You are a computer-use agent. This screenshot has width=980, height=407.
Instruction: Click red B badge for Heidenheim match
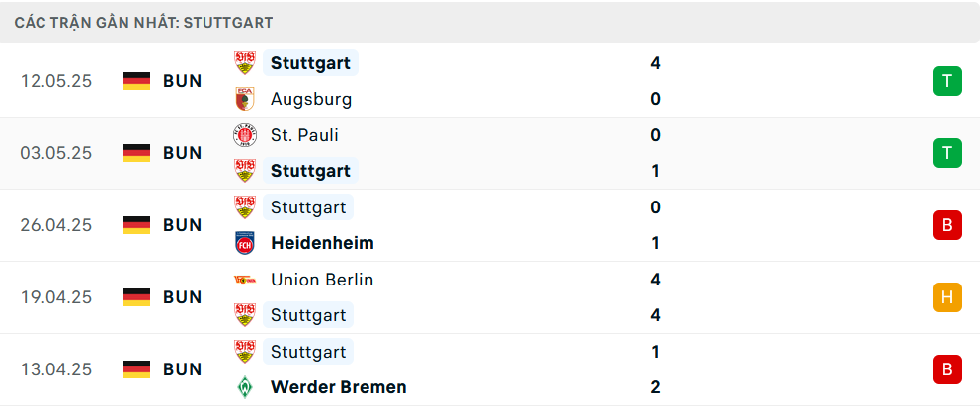pos(947,225)
